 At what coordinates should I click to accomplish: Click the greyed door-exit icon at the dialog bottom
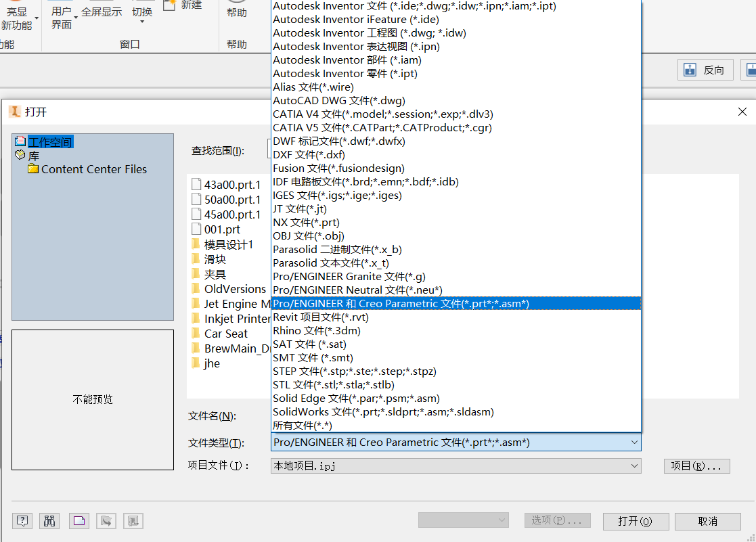tap(133, 521)
